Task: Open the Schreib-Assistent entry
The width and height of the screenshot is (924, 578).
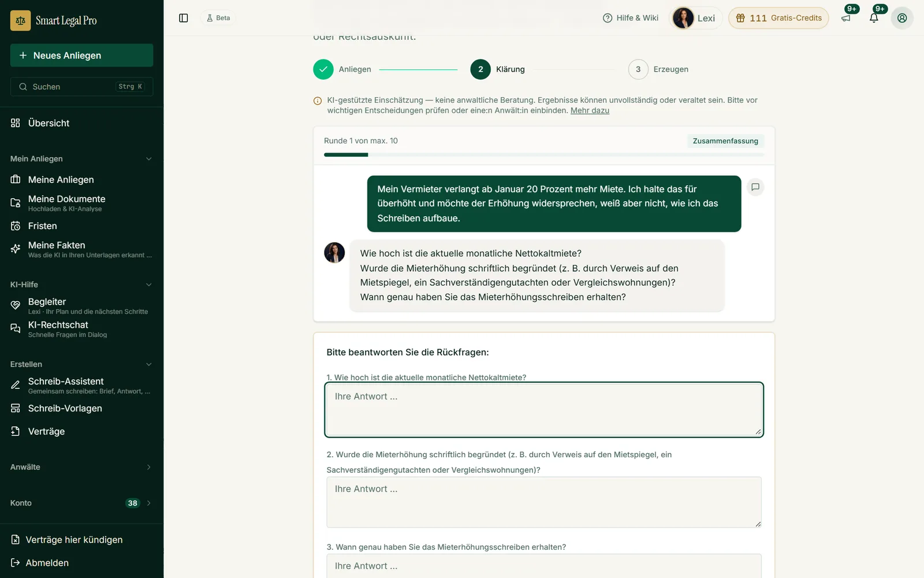Action: point(81,386)
